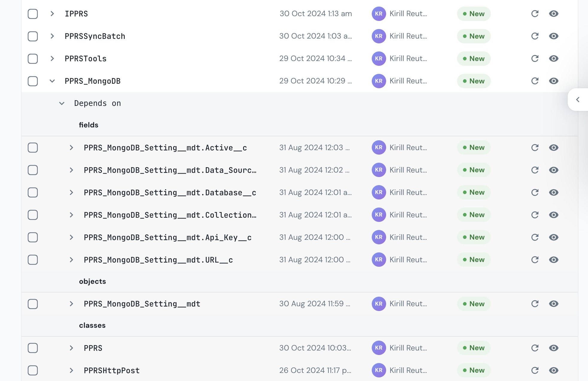Select the Database__c field checkbox
The image size is (588, 381).
(x=33, y=192)
